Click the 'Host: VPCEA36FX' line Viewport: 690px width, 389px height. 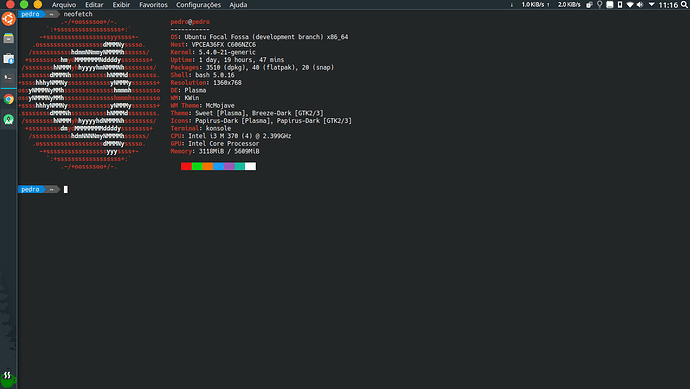point(213,44)
